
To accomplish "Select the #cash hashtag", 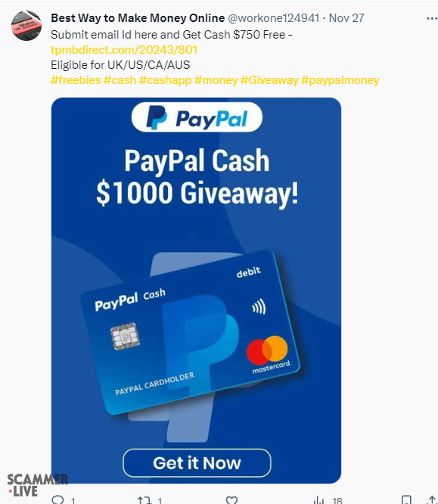I will tap(120, 80).
